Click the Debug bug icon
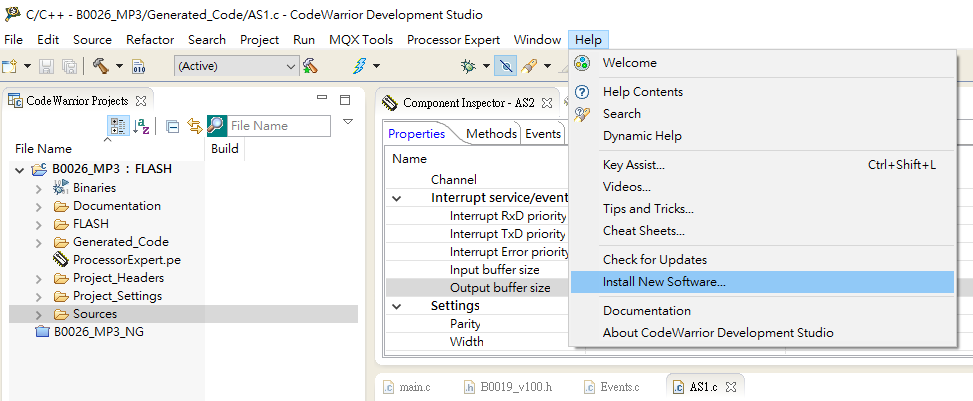 467,66
